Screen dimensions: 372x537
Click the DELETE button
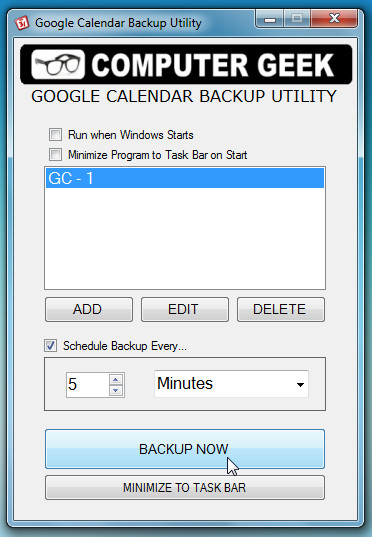281,309
